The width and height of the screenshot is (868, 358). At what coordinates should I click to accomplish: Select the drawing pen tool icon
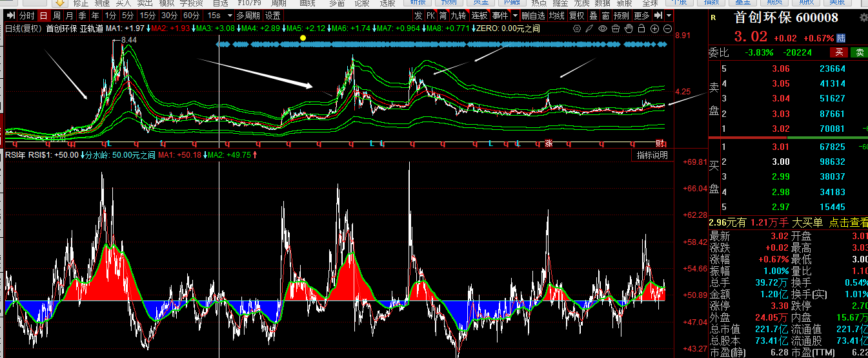(589, 28)
